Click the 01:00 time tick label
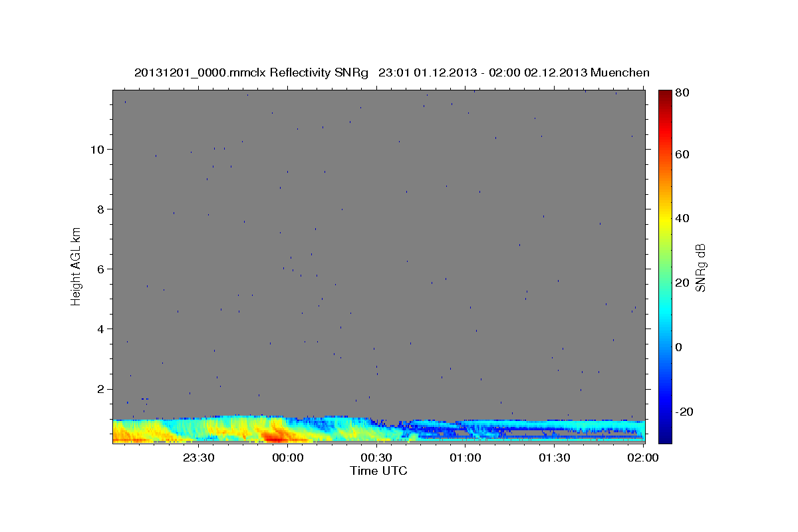The width and height of the screenshot is (798, 532). click(465, 458)
